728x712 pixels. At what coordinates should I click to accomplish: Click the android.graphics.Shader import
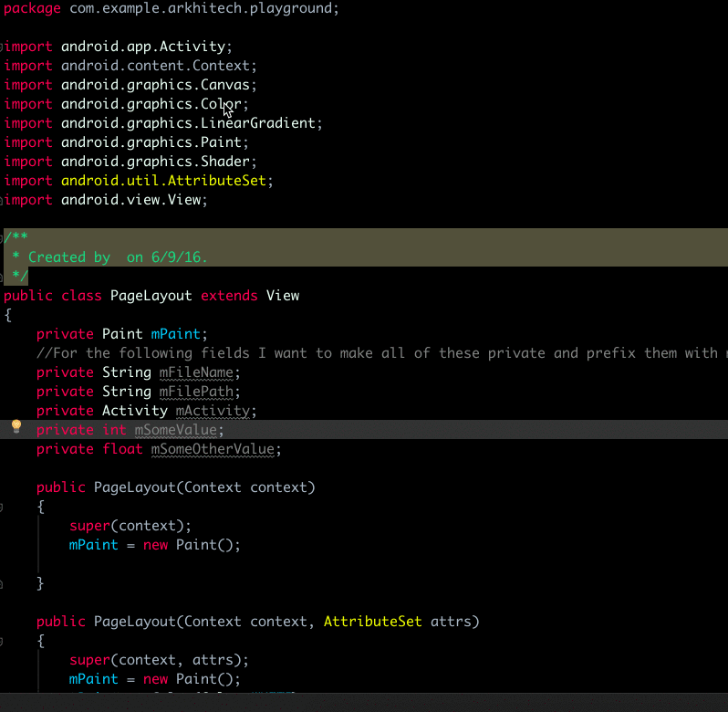coord(156,162)
